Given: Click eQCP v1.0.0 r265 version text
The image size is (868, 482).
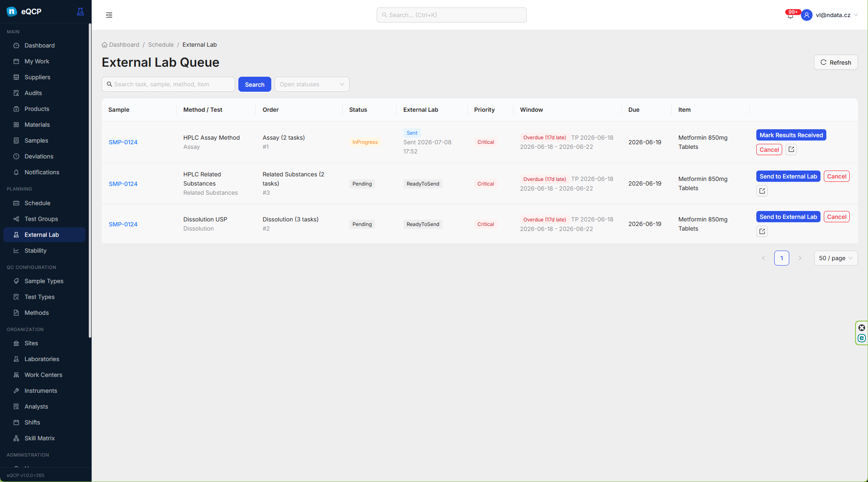Looking at the screenshot, I should [x=25, y=475].
